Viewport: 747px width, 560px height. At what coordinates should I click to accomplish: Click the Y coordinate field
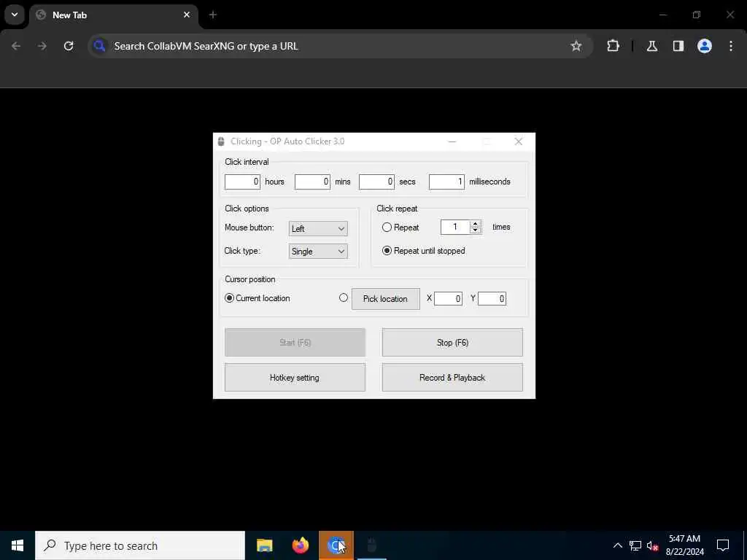(x=492, y=298)
